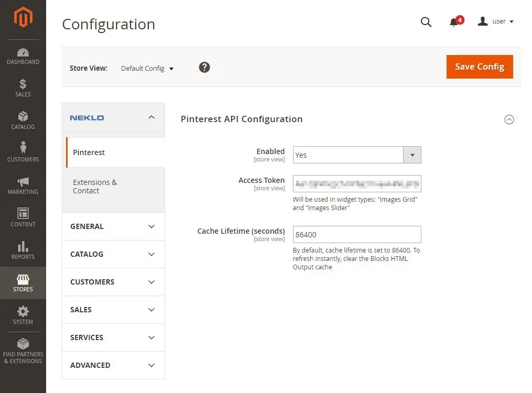
Task: Open the Stores sidebar menu
Action: coord(23,283)
